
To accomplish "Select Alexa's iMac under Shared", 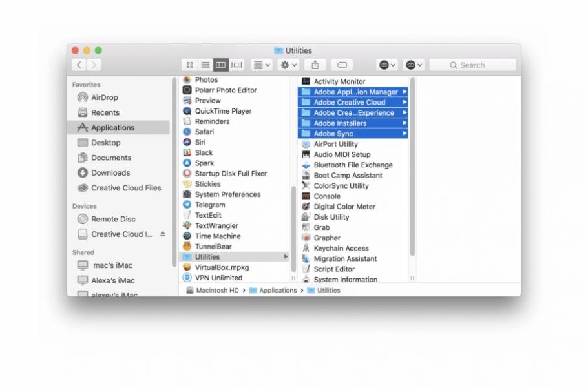I will [x=118, y=280].
